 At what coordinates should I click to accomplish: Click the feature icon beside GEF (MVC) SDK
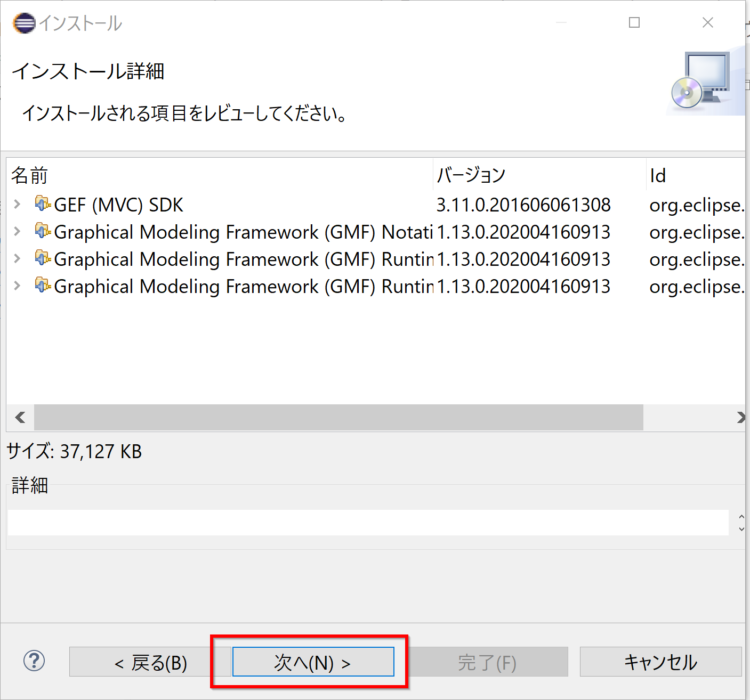[43, 204]
